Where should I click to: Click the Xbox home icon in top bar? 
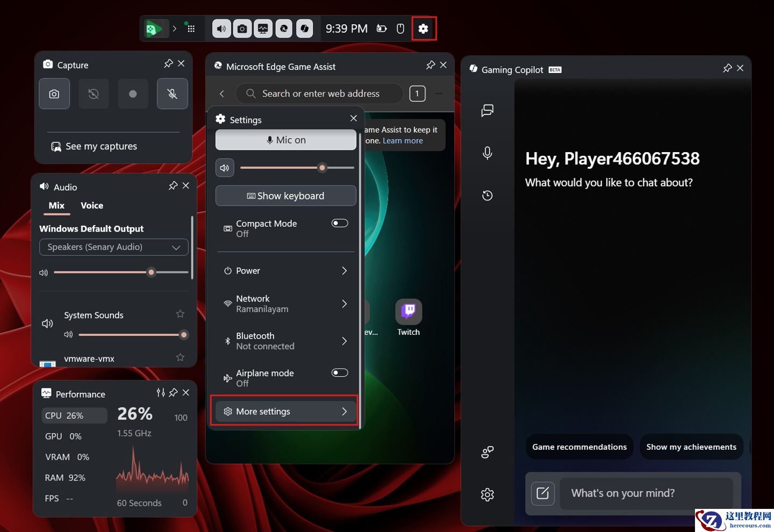(154, 28)
